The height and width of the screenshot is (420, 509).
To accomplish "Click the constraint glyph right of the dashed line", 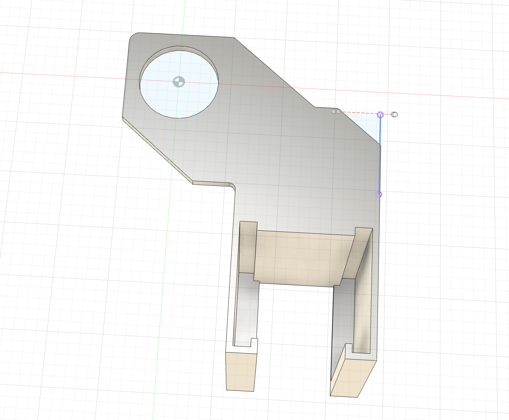I will click(x=395, y=115).
